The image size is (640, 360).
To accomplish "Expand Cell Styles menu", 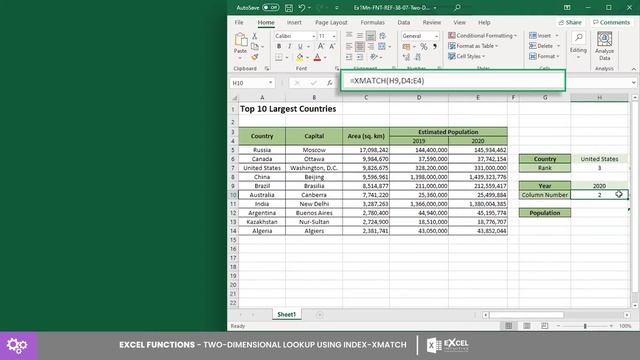I will coord(467,56).
